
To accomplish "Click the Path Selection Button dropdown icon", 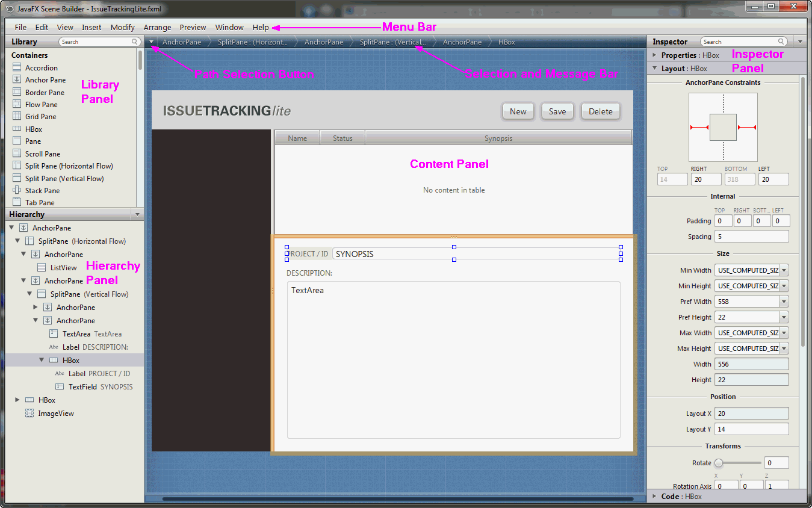I will [x=151, y=42].
